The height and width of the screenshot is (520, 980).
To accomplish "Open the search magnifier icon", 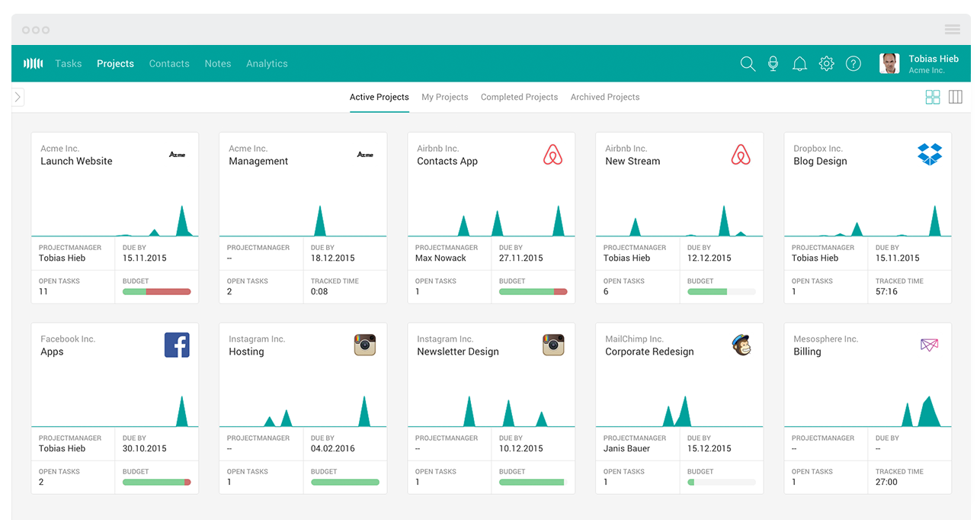I will pos(748,64).
